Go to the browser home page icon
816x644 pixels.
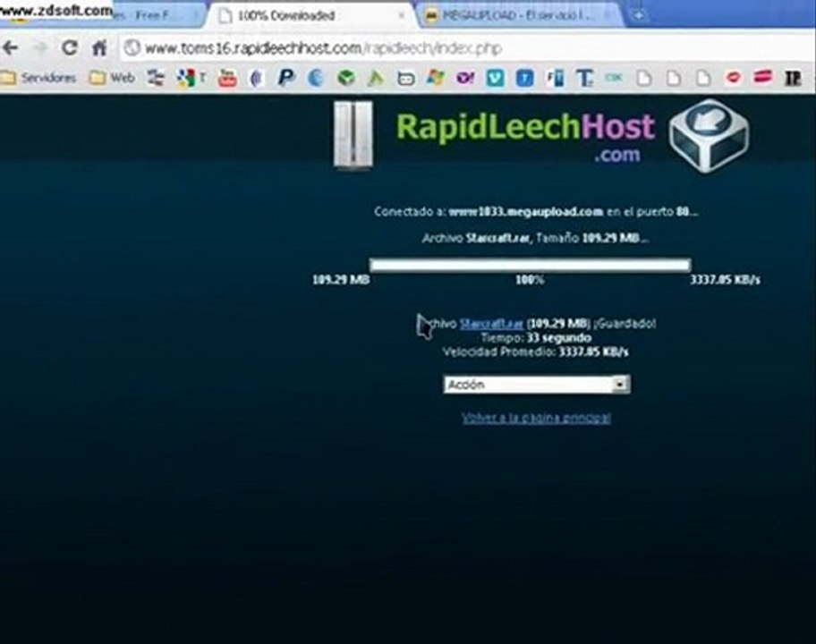pyautogui.click(x=99, y=48)
